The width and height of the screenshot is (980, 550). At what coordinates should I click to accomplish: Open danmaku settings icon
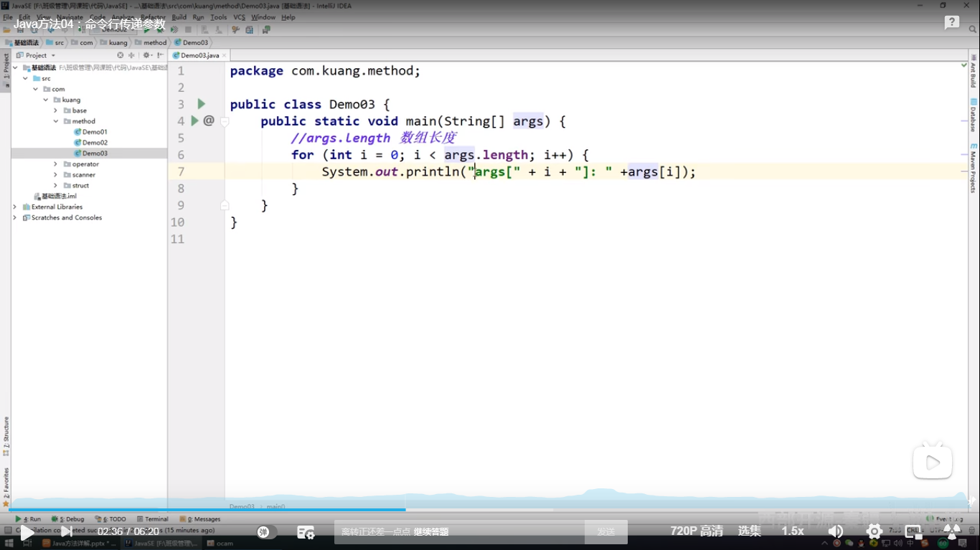tap(306, 532)
